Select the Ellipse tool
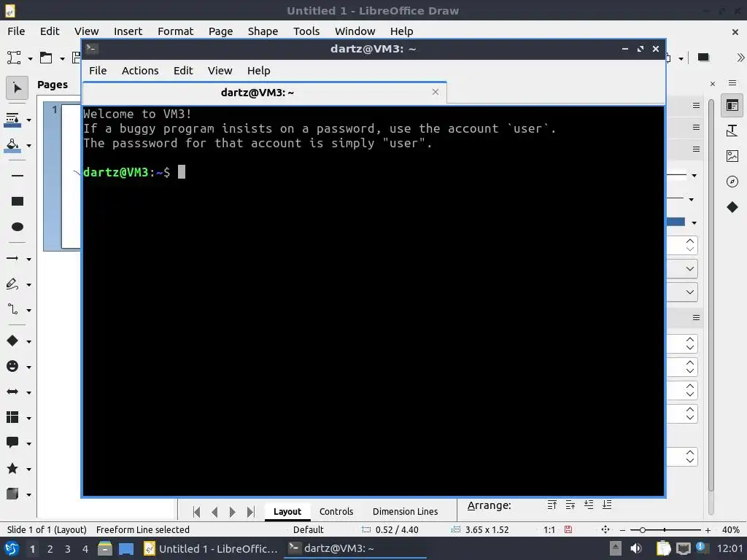The height and width of the screenshot is (560, 747). tap(18, 227)
